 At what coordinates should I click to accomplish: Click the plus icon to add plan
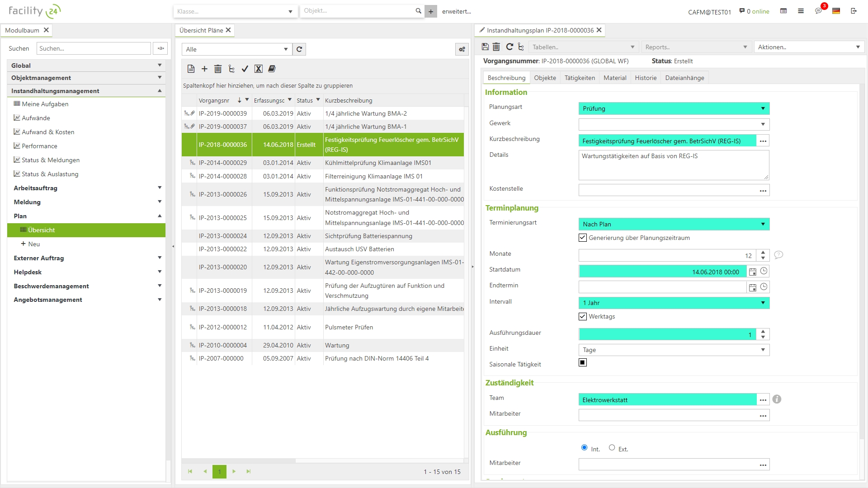coord(204,69)
